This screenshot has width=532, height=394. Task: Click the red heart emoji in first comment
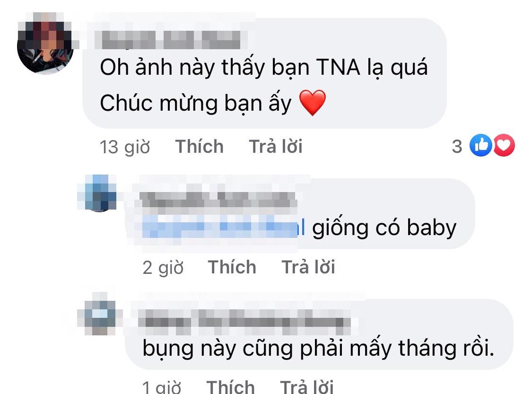(313, 103)
